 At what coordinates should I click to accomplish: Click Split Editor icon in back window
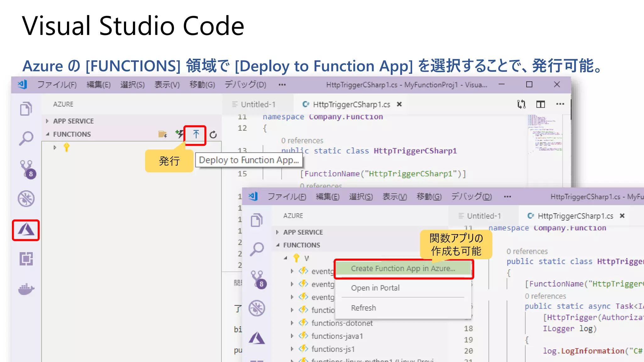(x=541, y=104)
